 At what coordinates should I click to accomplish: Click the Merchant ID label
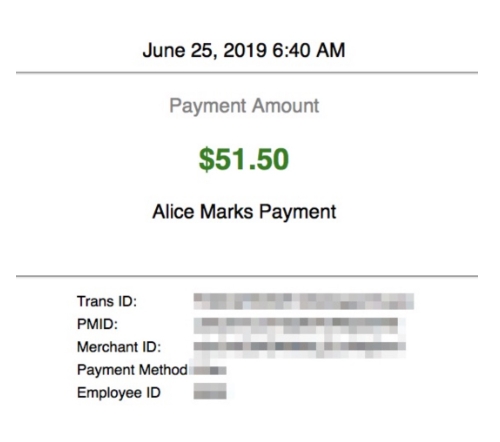pyautogui.click(x=119, y=347)
